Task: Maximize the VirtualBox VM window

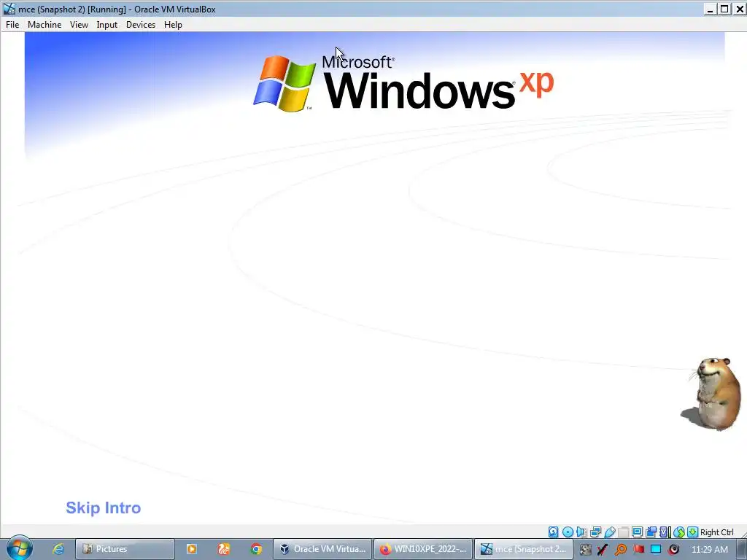Action: [724, 9]
